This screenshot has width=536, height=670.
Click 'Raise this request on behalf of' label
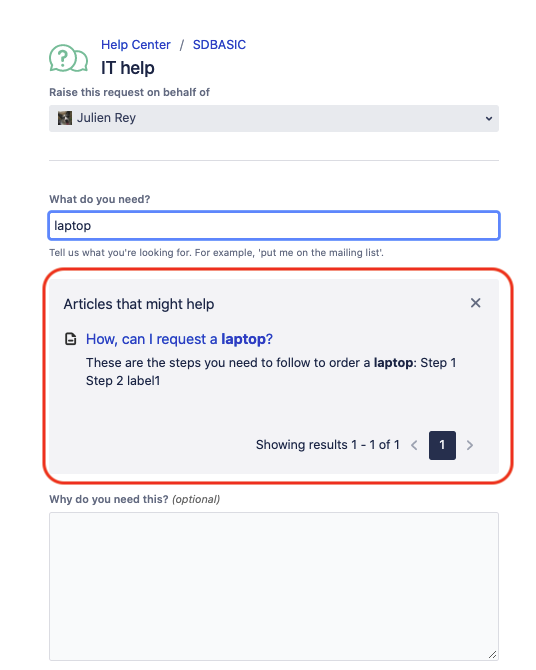click(x=129, y=92)
